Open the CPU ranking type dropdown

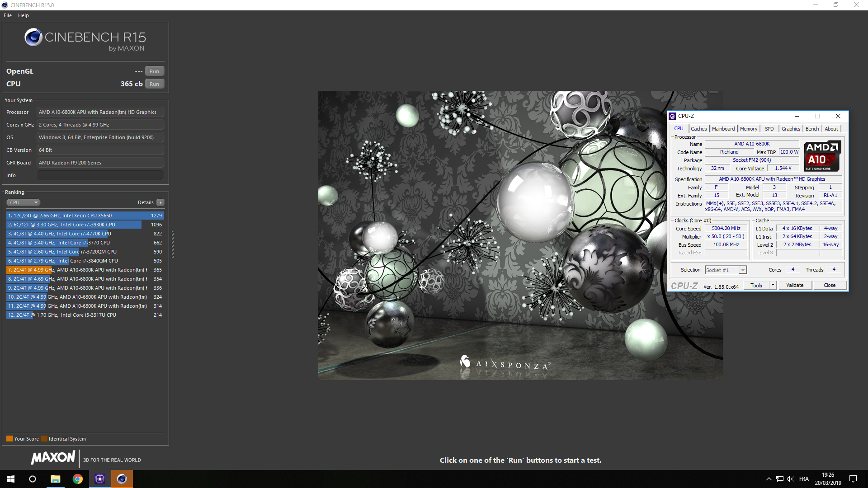coord(23,202)
